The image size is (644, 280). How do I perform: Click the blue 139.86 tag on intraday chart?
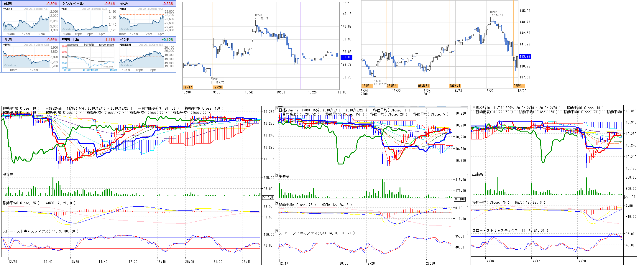click(x=346, y=57)
